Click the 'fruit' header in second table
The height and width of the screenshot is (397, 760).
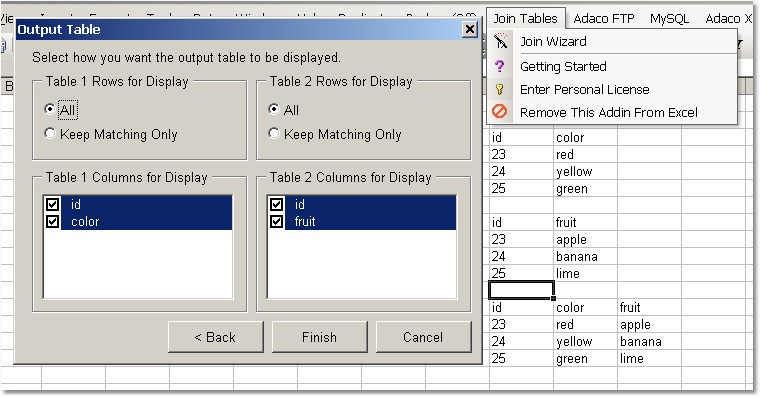coord(586,222)
